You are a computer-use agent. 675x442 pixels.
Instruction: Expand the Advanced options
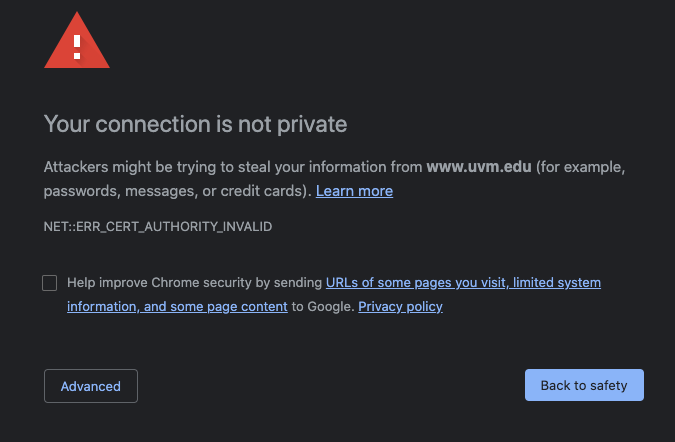click(x=91, y=386)
